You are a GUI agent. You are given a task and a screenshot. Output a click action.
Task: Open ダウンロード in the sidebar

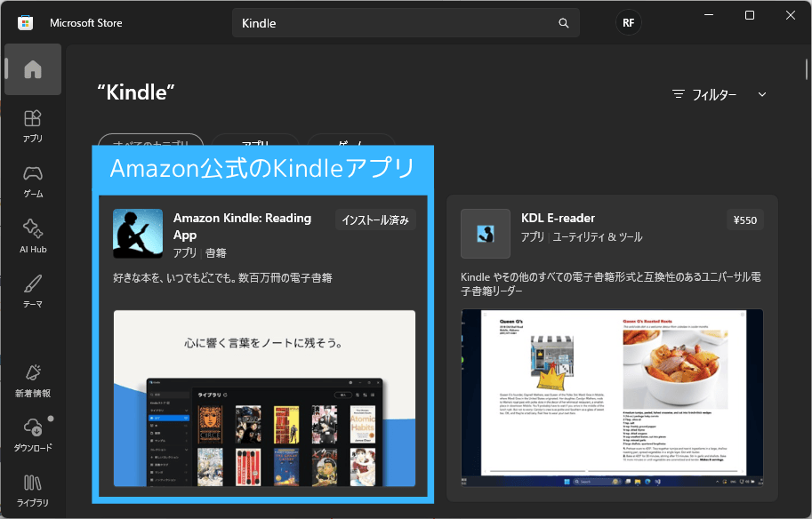click(x=33, y=435)
